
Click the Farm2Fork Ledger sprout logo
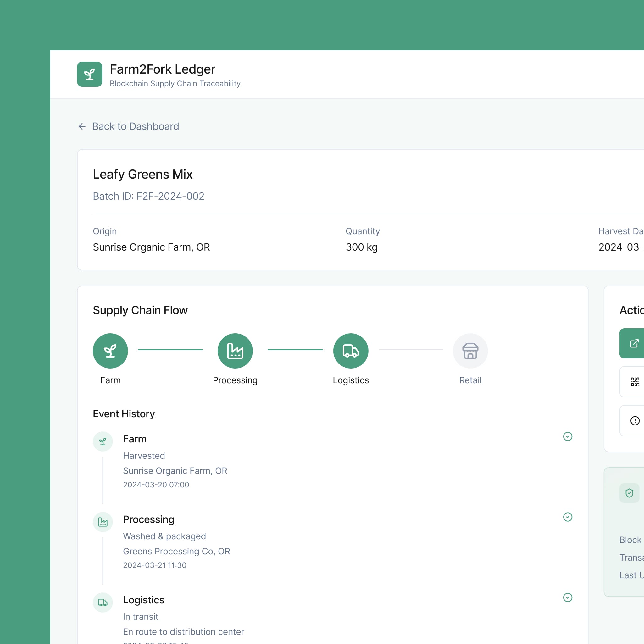[x=89, y=74]
